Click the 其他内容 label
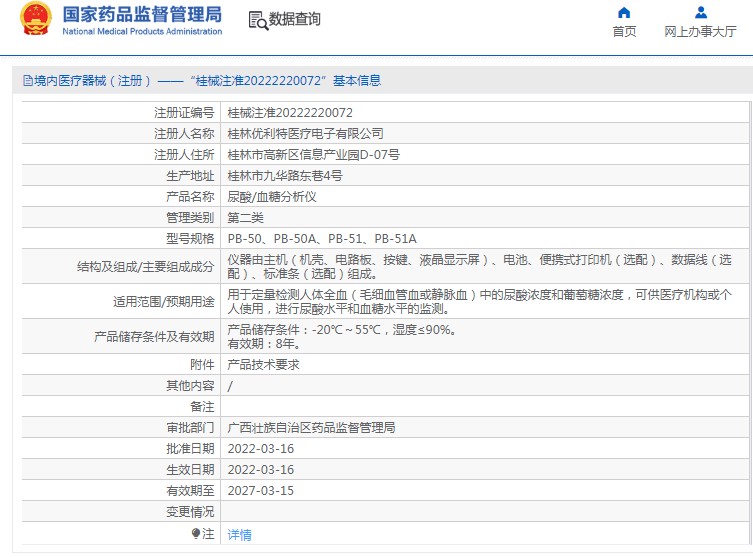This screenshot has height=557, width=753. (x=190, y=386)
